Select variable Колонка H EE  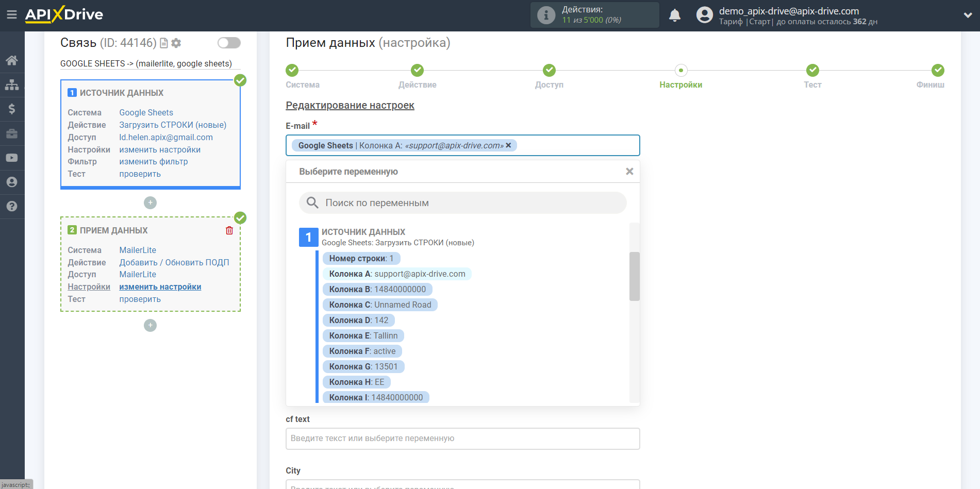tap(357, 382)
